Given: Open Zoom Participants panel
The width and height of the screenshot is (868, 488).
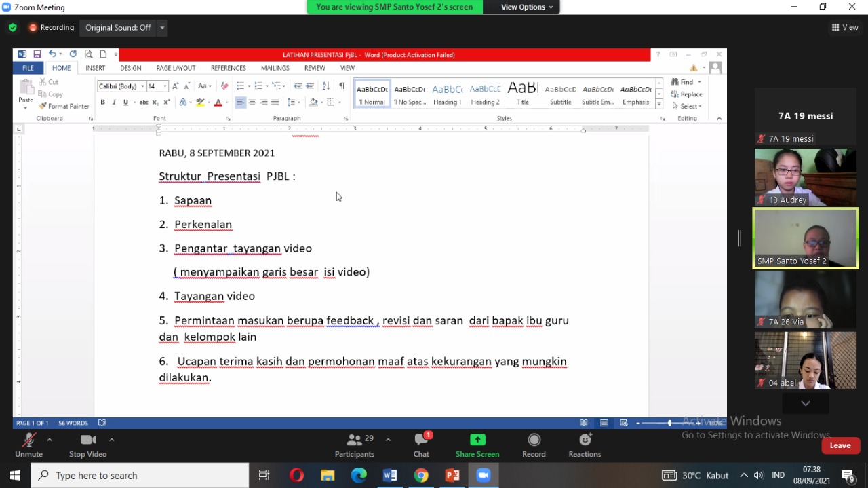Looking at the screenshot, I should [355, 445].
